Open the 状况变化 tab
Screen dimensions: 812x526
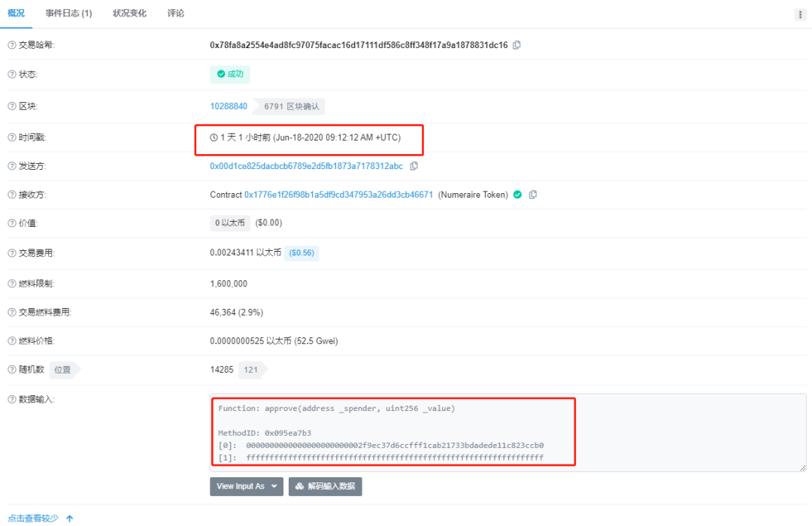click(x=129, y=13)
